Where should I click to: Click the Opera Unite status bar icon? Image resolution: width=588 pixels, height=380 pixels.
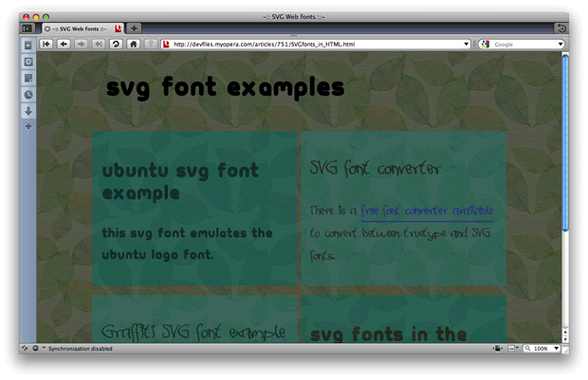tap(35, 348)
